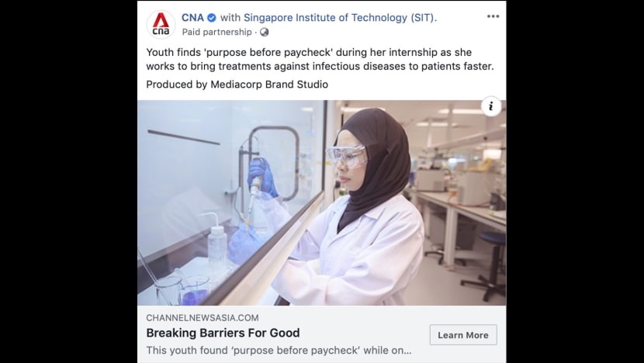Click the Paid partnership label
The image size is (644, 363).
(216, 32)
